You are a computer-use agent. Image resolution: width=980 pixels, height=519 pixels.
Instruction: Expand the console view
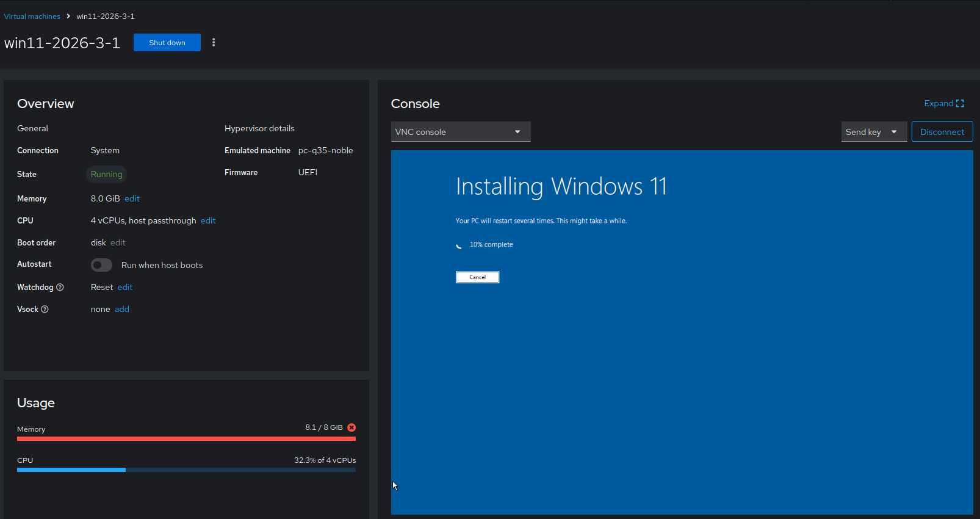click(x=944, y=104)
